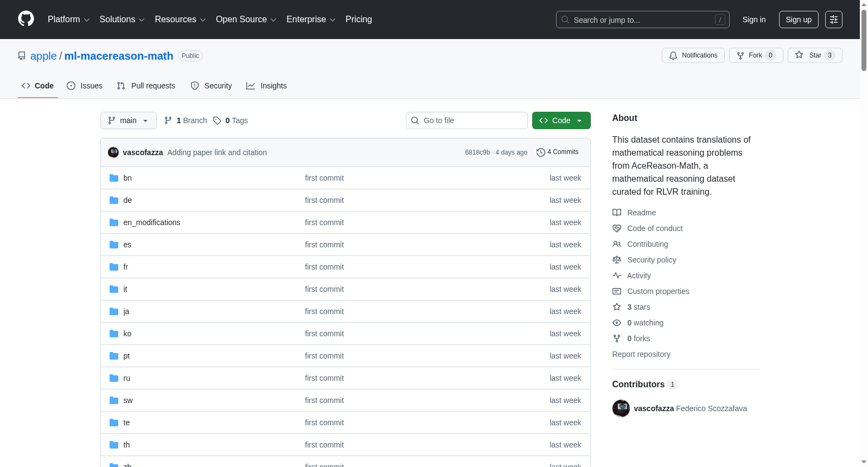
Task: Expand the Solutions menu
Action: [x=122, y=20]
